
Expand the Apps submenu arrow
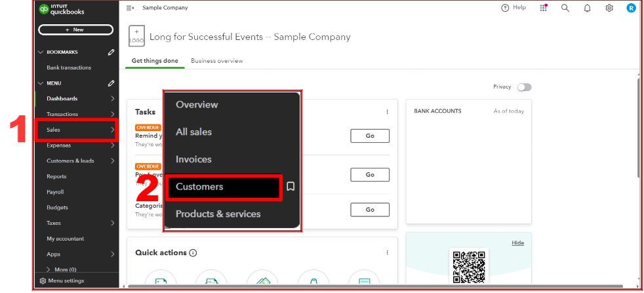click(x=113, y=254)
